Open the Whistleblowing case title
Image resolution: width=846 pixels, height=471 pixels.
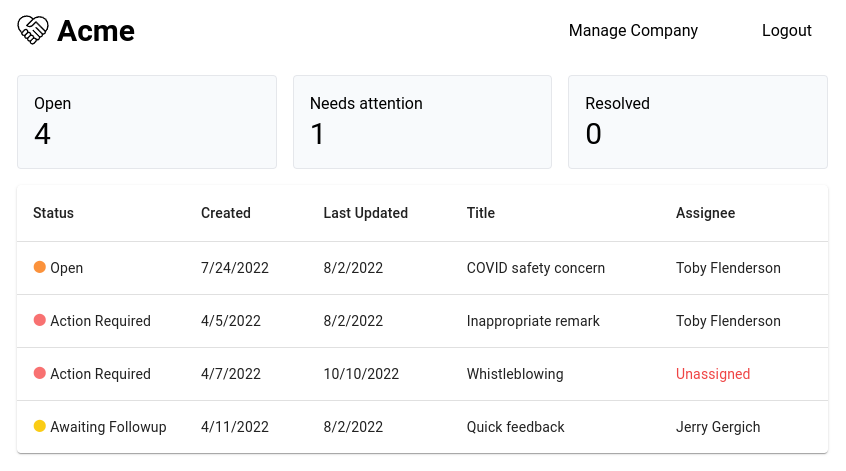(515, 374)
